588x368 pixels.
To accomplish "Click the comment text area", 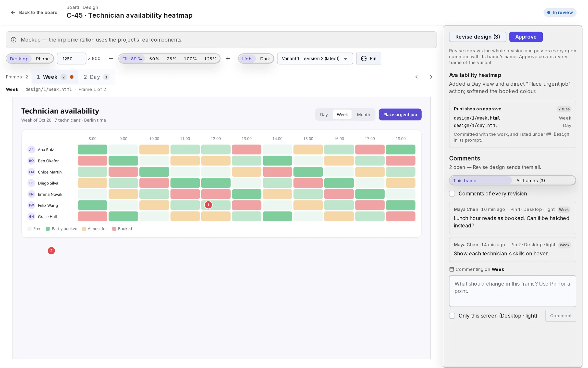I will [x=512, y=291].
